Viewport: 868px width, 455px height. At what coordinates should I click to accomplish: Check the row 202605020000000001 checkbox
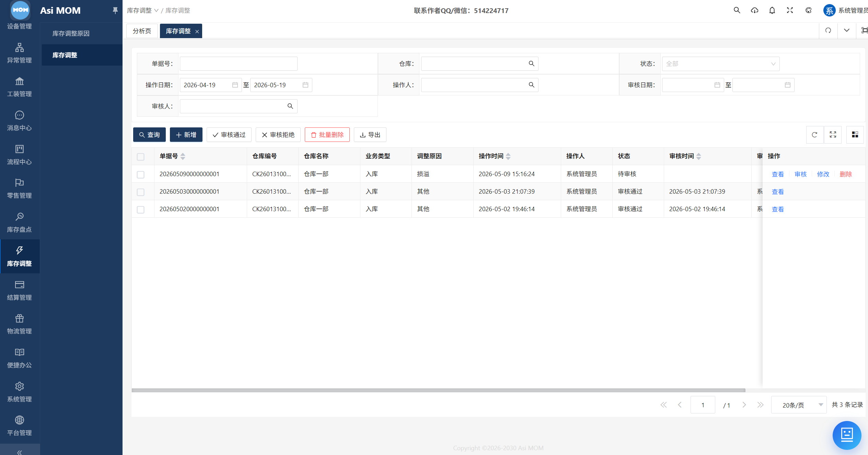[x=141, y=209]
